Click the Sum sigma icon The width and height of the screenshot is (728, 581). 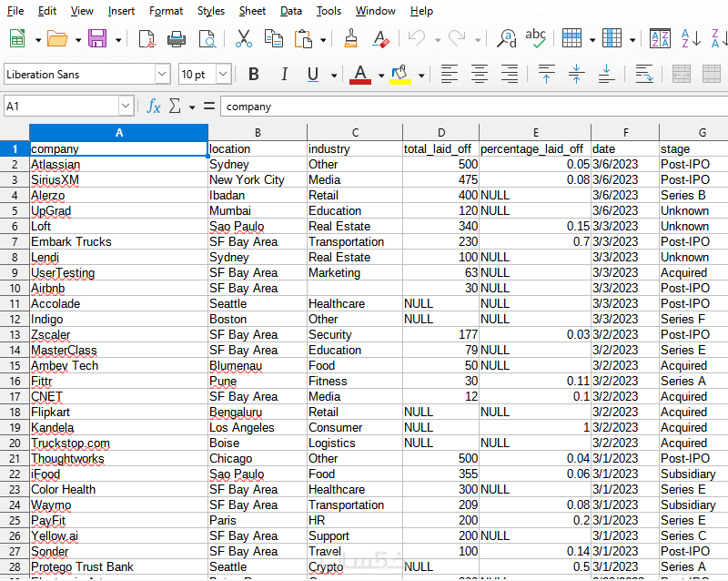coord(175,107)
